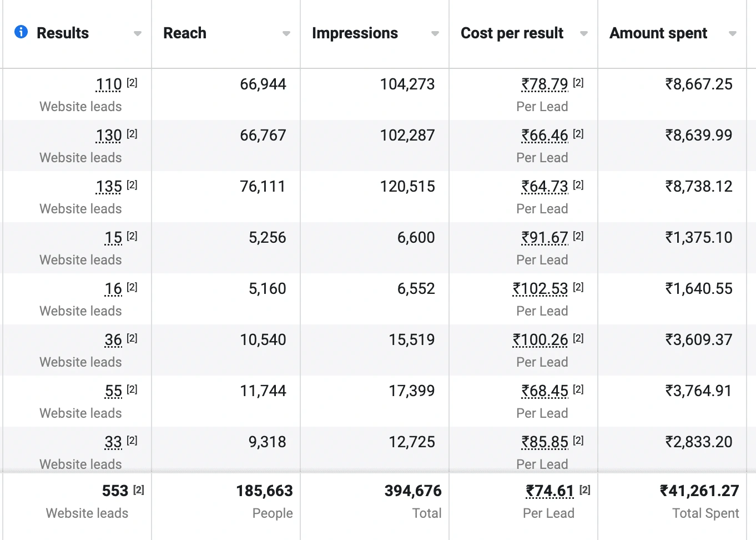Click the Reach column header

click(x=185, y=33)
